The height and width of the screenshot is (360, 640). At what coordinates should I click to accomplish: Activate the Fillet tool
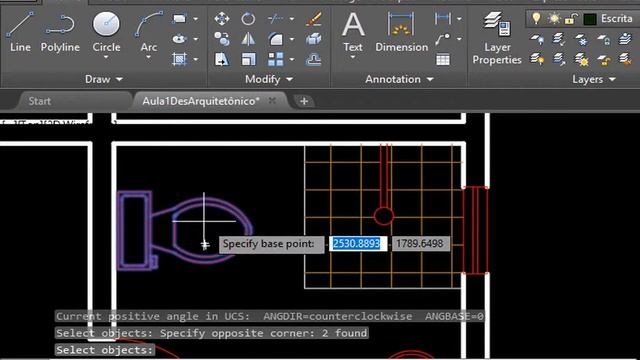(x=276, y=39)
